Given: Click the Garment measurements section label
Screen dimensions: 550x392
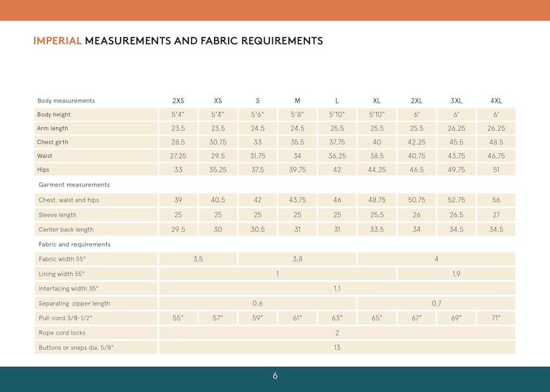Looking at the screenshot, I should [x=74, y=185].
